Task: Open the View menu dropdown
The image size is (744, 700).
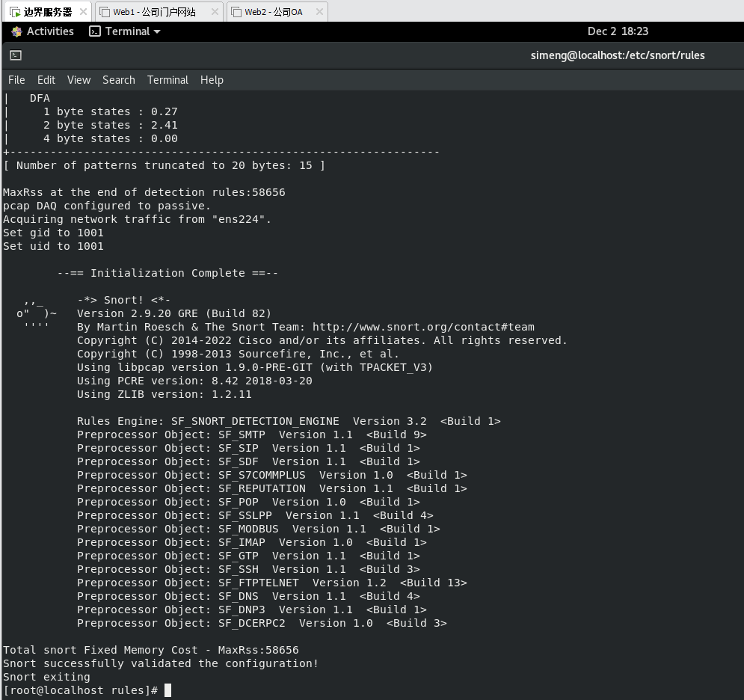Action: point(79,80)
